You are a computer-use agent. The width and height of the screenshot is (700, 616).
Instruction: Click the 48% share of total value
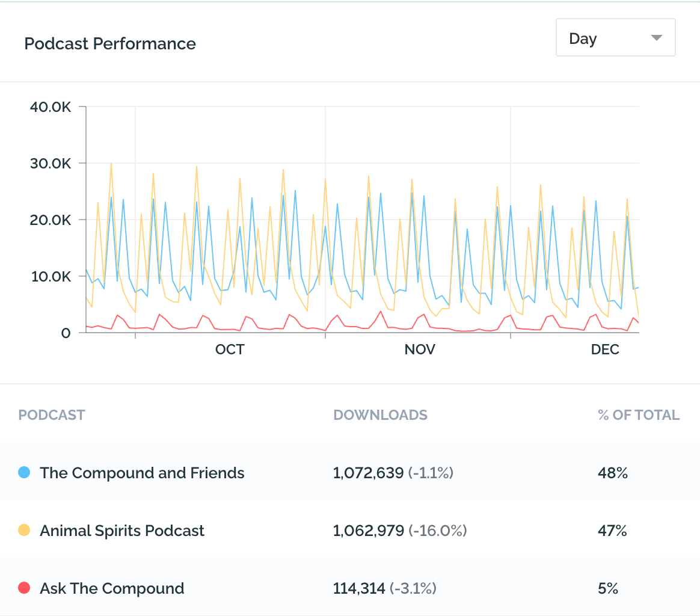pyautogui.click(x=612, y=473)
